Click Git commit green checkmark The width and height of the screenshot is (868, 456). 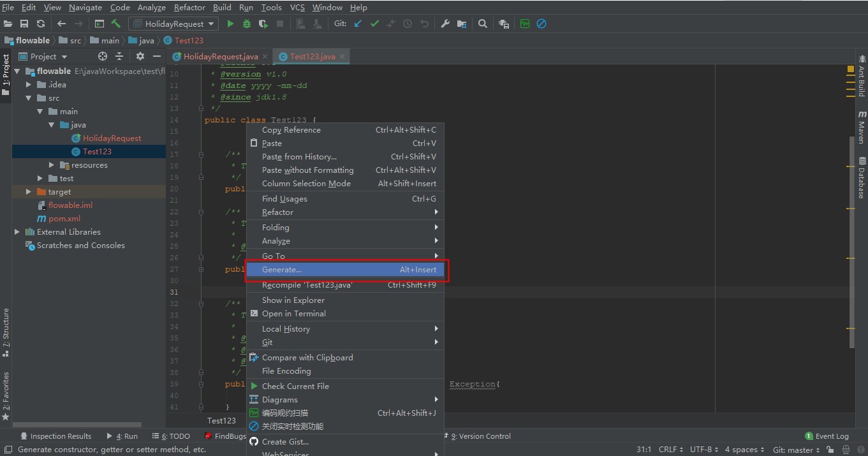374,24
